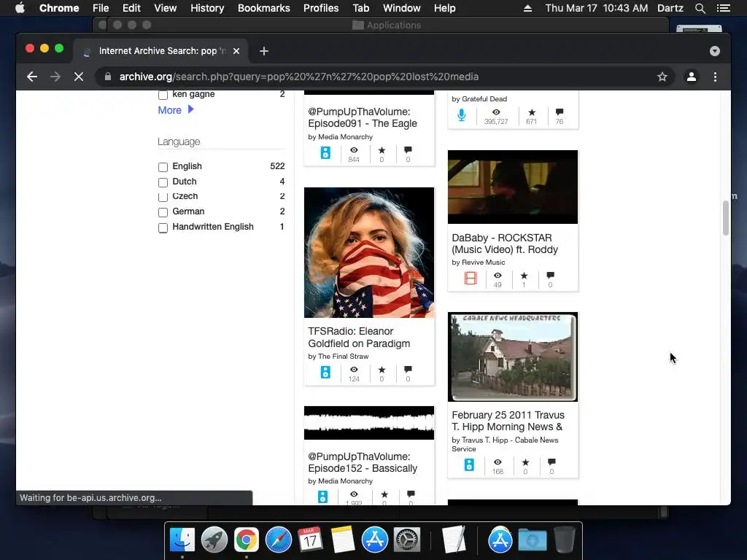Click views eye icon on TFSRadio card

pos(354,369)
